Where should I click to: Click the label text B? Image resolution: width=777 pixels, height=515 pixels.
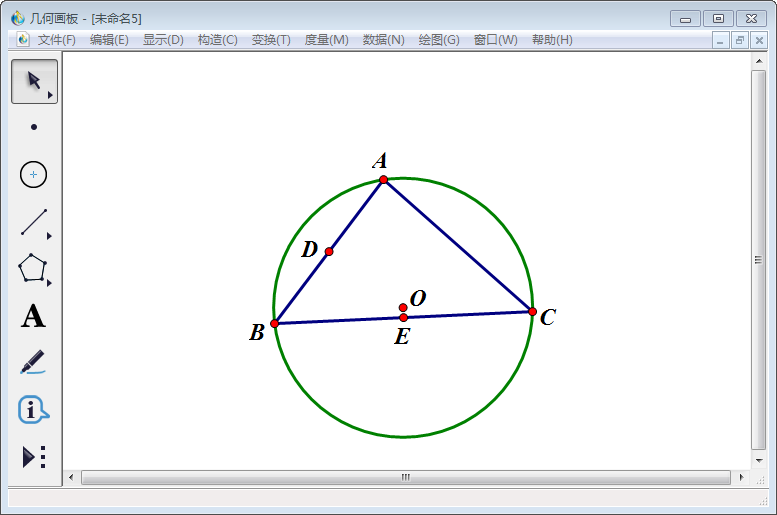[x=257, y=333]
